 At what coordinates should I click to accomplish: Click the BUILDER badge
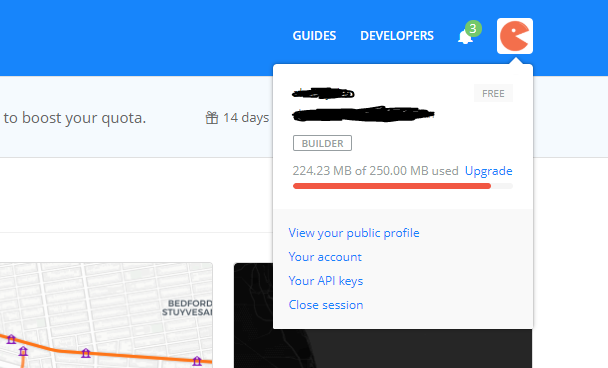coord(322,143)
